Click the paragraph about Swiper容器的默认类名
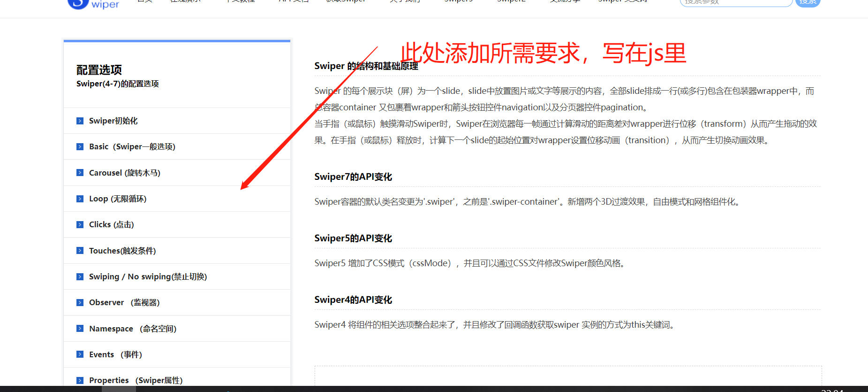 point(528,202)
